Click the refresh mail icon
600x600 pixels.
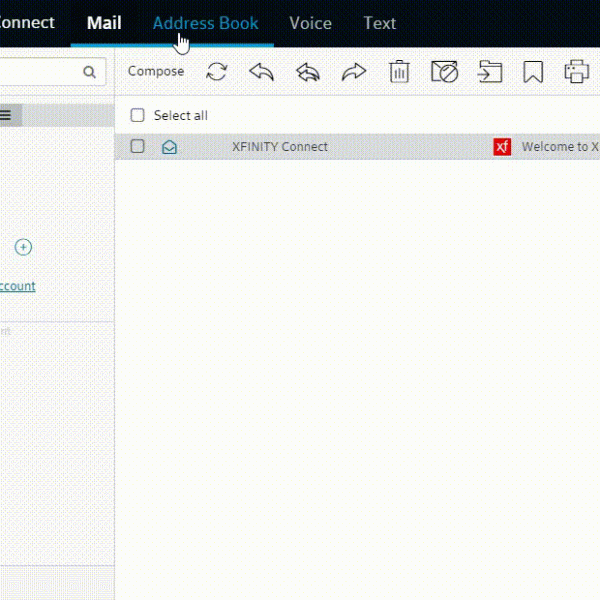(x=217, y=72)
